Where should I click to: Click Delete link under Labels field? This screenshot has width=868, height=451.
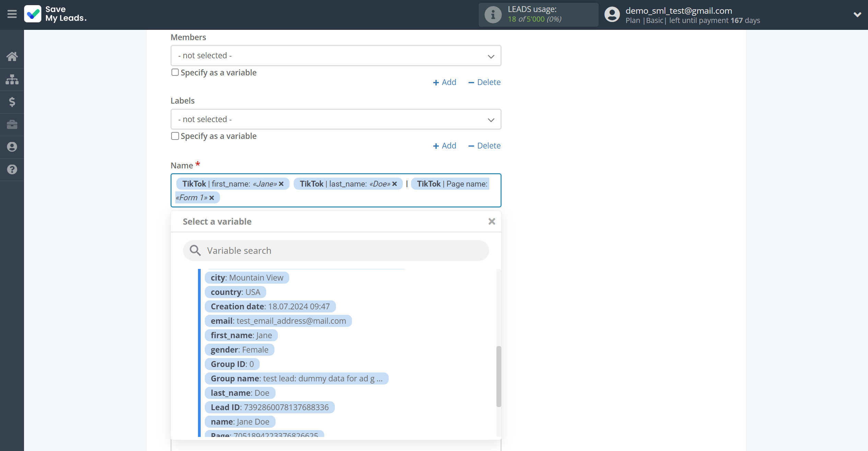tap(488, 145)
